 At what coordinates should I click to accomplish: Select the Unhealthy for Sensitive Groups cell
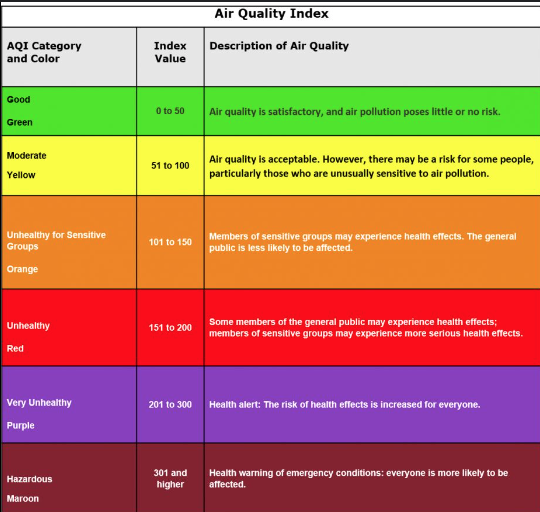click(69, 242)
